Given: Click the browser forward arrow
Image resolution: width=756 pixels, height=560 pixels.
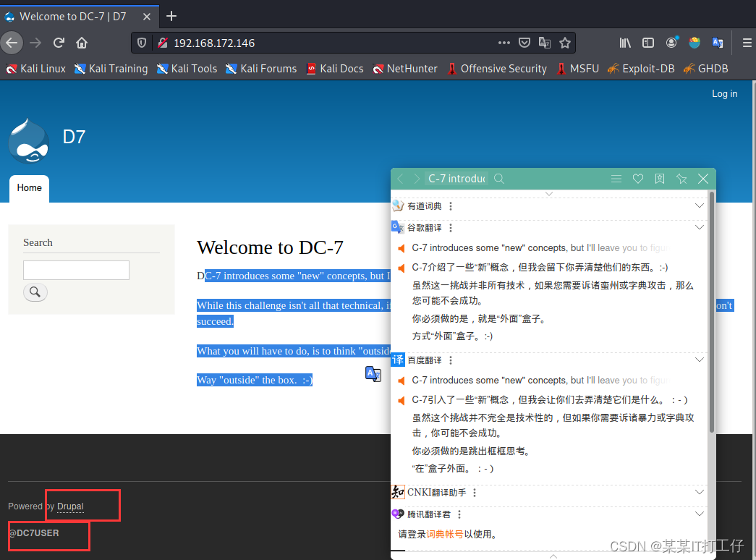Looking at the screenshot, I should click(35, 43).
